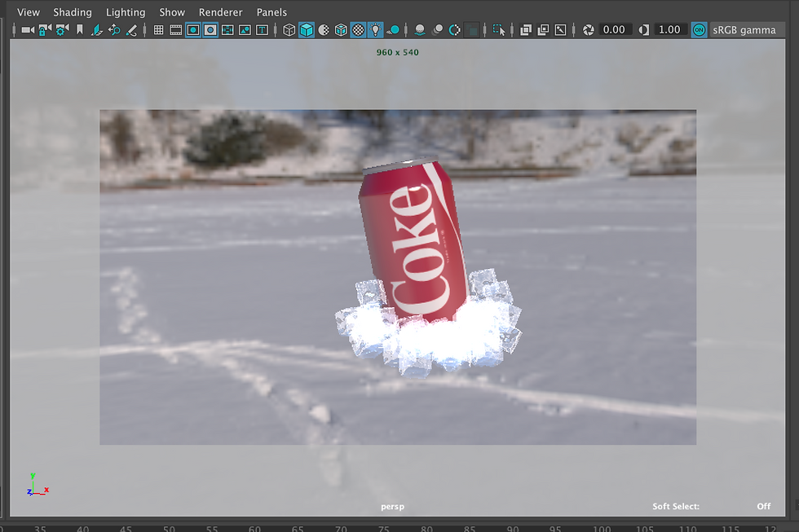Select the Coke can model in viewport
The height and width of the screenshot is (532, 799).
click(x=412, y=240)
